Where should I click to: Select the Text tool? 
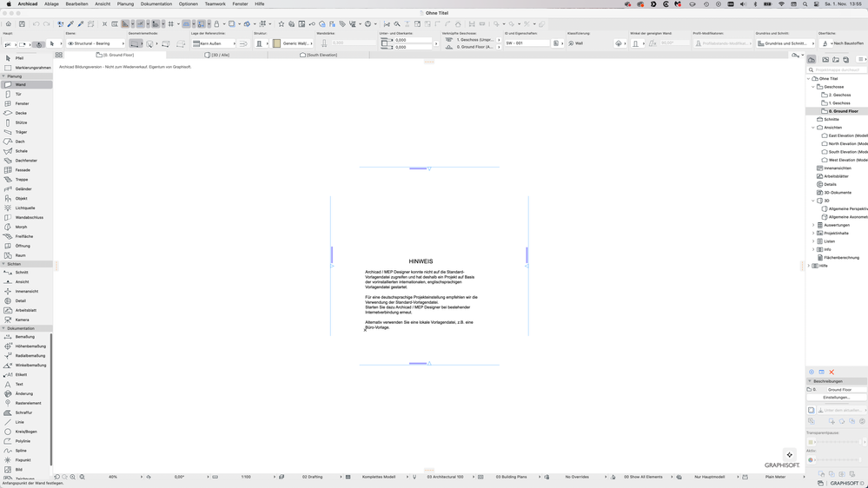[x=26, y=384]
